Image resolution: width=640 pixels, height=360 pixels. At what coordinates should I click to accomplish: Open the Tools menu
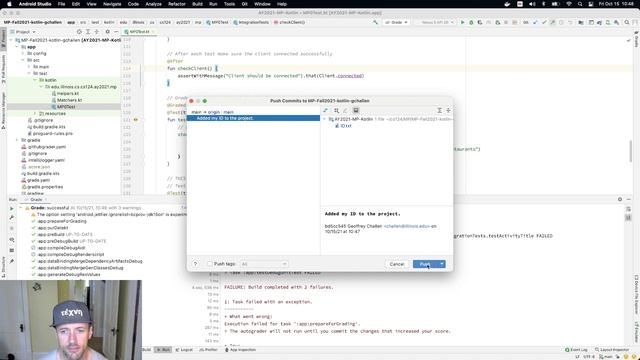click(x=229, y=4)
